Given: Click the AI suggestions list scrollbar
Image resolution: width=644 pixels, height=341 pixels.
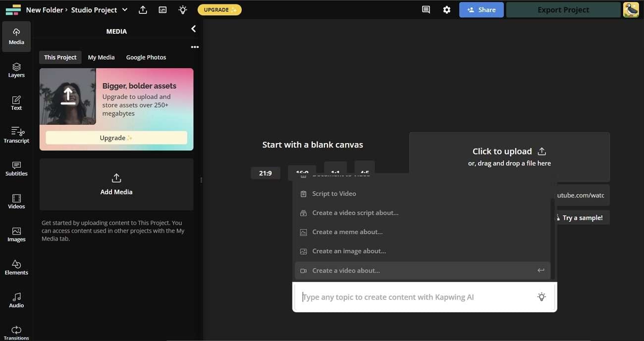Looking at the screenshot, I should 553,239.
